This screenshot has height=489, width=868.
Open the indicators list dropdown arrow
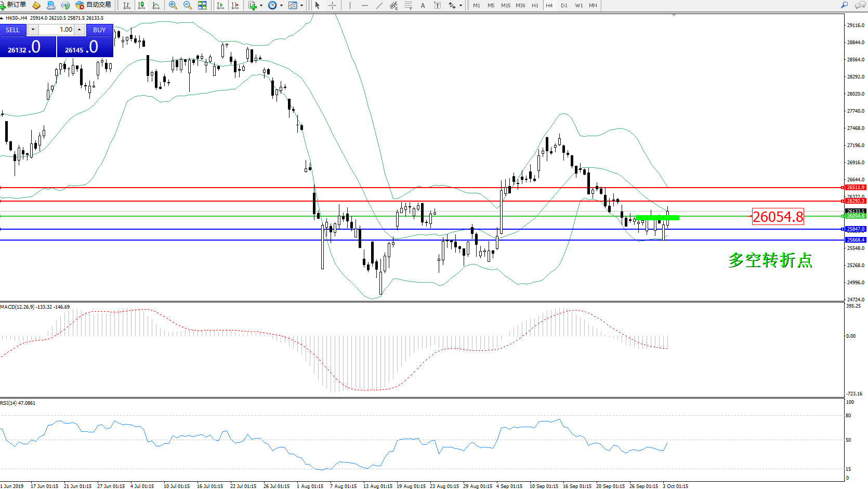(261, 5)
